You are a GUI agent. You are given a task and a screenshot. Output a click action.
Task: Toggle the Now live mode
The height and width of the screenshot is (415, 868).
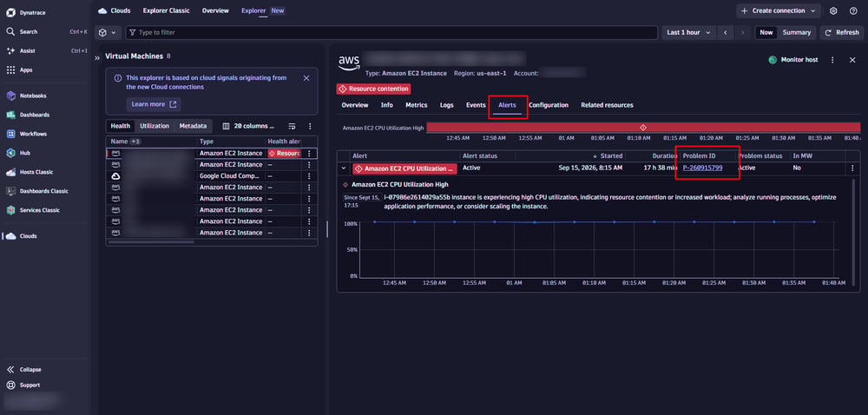pos(766,33)
